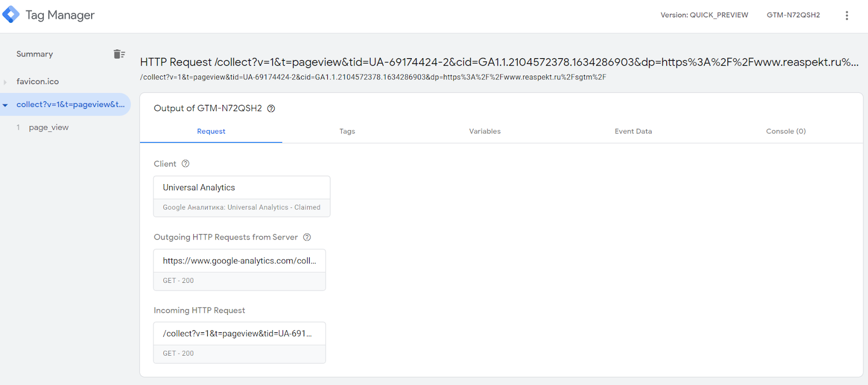Collapse the collect?v=1 request arrow

[x=5, y=105]
